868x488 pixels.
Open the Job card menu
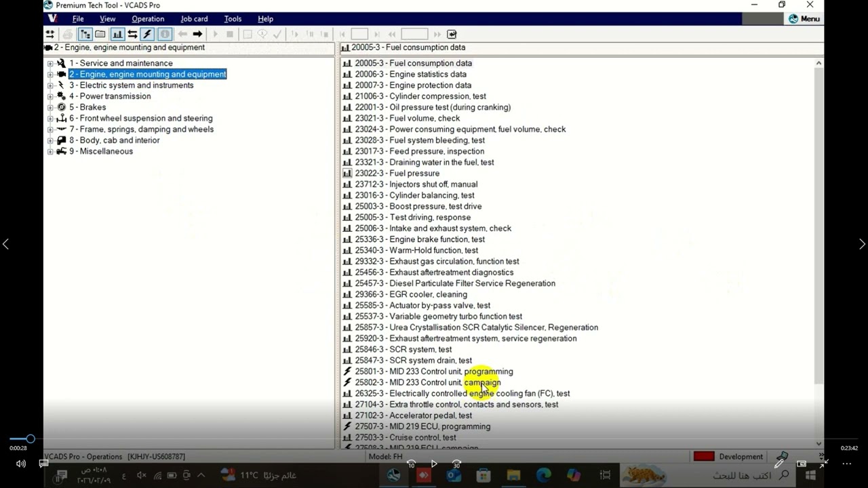pos(194,19)
